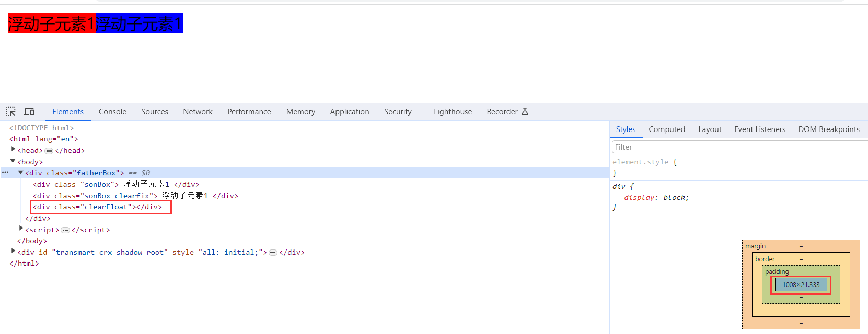Click the red floating box on the page
This screenshot has height=334, width=868.
[52, 23]
